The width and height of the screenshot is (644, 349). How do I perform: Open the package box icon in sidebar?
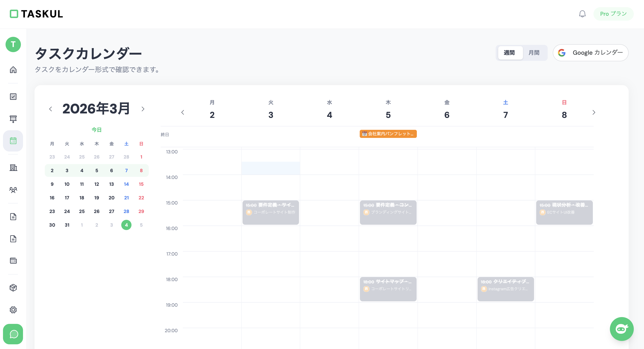(13, 287)
